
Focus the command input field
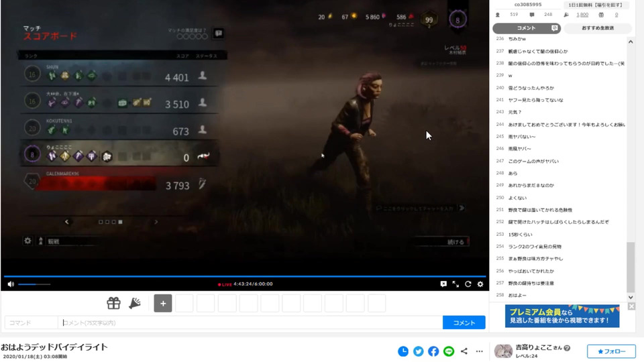[32, 322]
